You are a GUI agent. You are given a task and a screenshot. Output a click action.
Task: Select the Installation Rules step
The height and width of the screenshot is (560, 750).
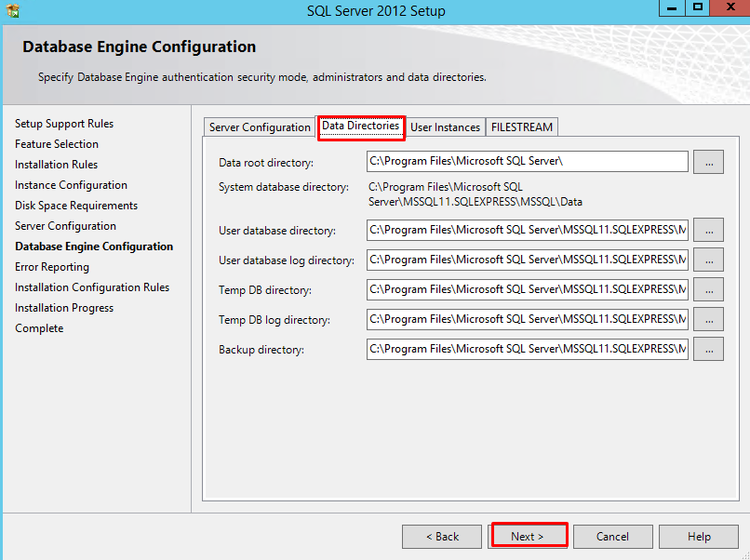(x=56, y=165)
